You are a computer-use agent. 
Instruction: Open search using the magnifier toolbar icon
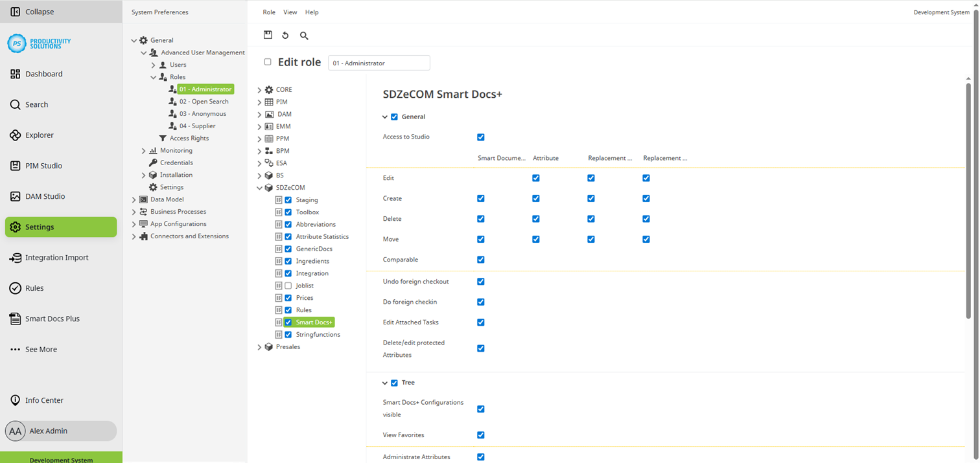tap(303, 36)
